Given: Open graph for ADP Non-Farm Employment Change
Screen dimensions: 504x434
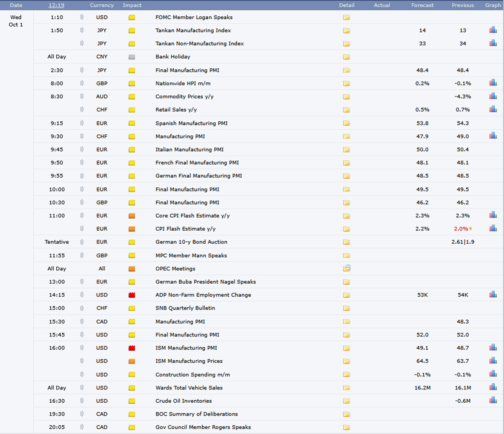Looking at the screenshot, I should click(493, 294).
